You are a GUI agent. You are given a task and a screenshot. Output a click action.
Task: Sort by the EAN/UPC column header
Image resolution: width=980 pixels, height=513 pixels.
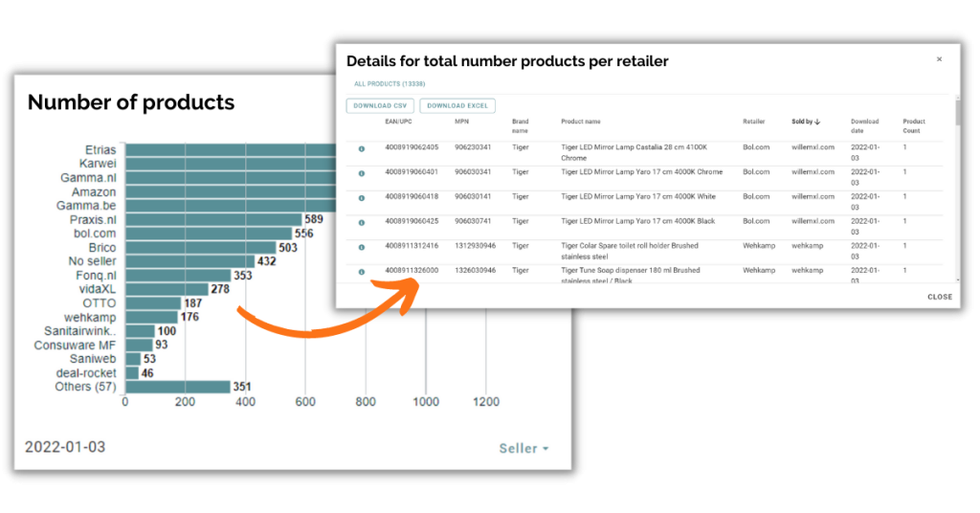[398, 123]
